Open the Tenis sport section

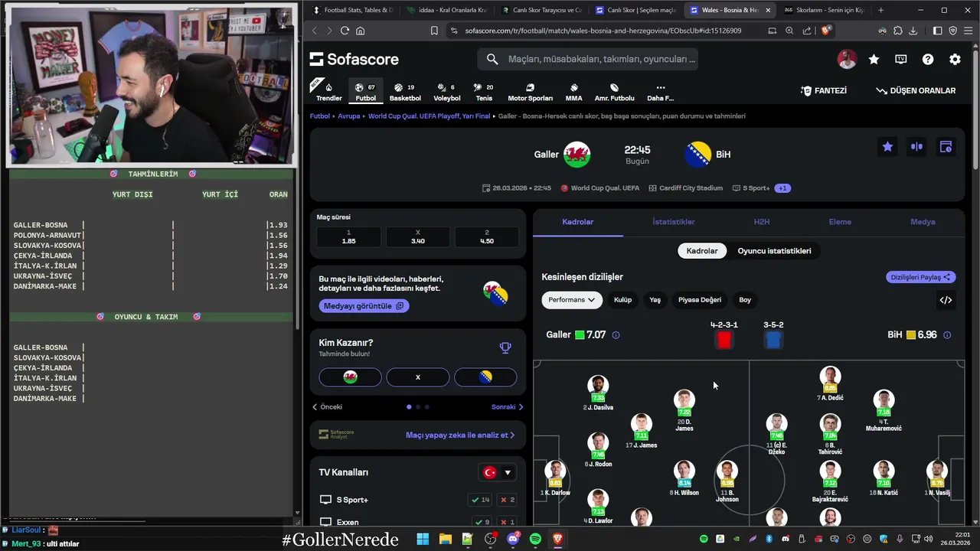coord(484,93)
